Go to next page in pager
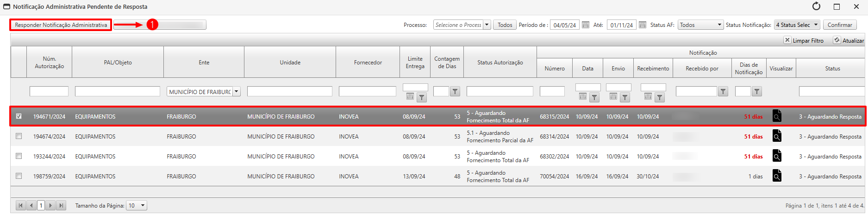This screenshot has height=215, width=868. [50, 205]
